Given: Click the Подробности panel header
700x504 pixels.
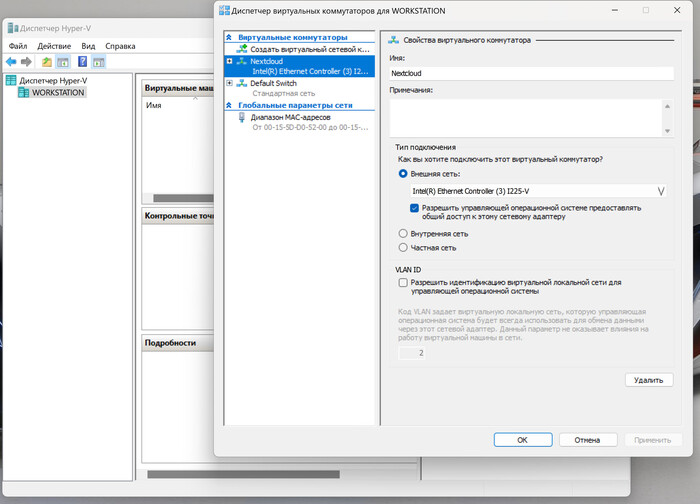Looking at the screenshot, I should click(x=177, y=343).
